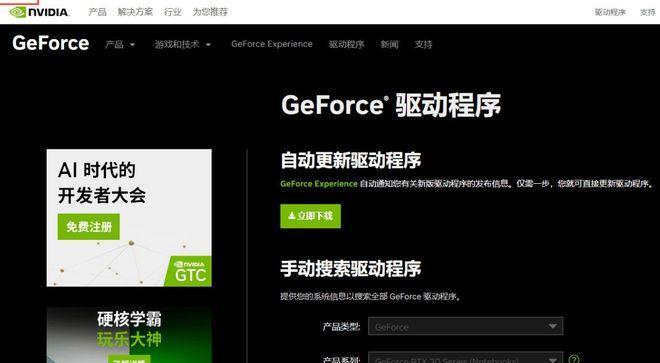Click the GeForce 驱动程序 page title

[391, 105]
